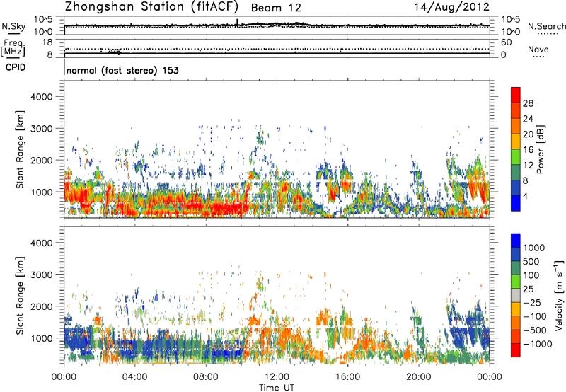
Task: Click the 'Time UT' axis title
Action: click(277, 388)
